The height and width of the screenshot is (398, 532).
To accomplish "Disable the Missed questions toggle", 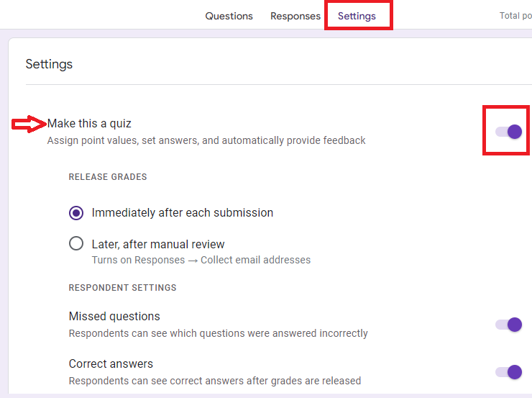I will pos(508,325).
